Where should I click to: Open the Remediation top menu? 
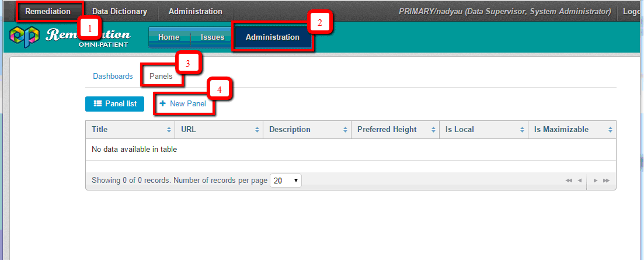tap(48, 11)
